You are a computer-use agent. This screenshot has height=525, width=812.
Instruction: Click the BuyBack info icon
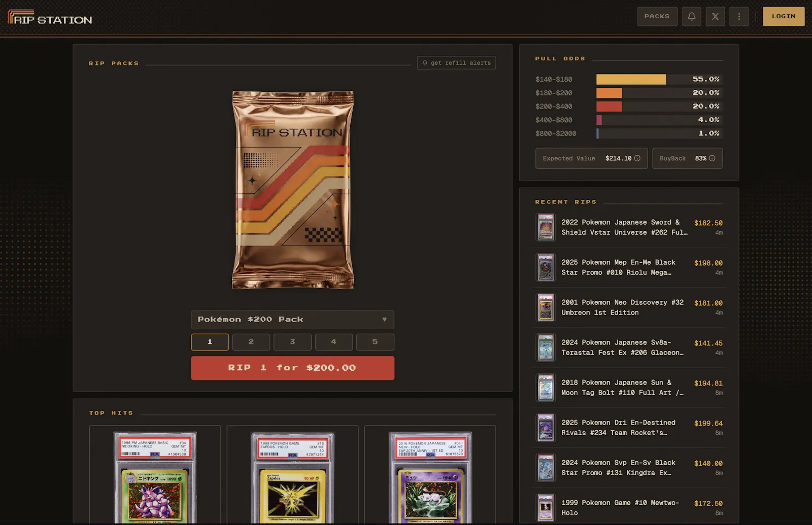pos(712,158)
